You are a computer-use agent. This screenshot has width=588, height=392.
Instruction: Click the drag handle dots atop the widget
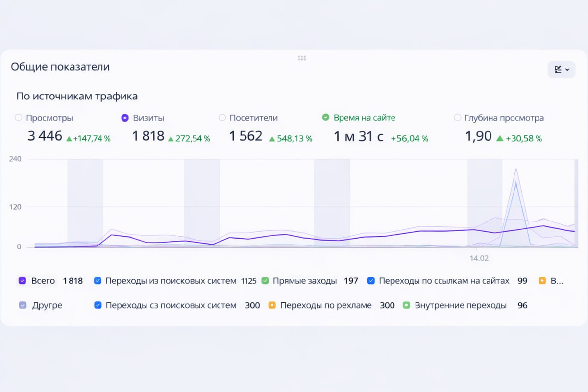point(302,58)
